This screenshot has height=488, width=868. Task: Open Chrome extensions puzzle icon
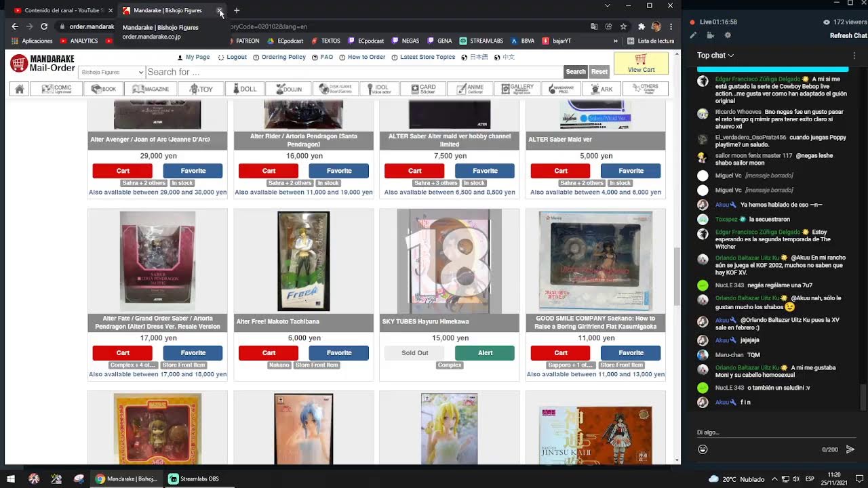[642, 26]
